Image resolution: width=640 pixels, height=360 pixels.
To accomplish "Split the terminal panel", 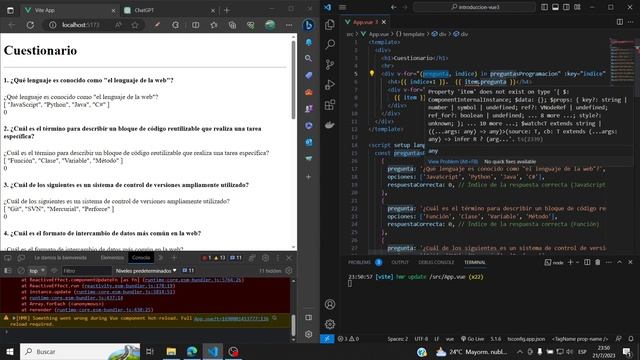I will tap(587, 262).
